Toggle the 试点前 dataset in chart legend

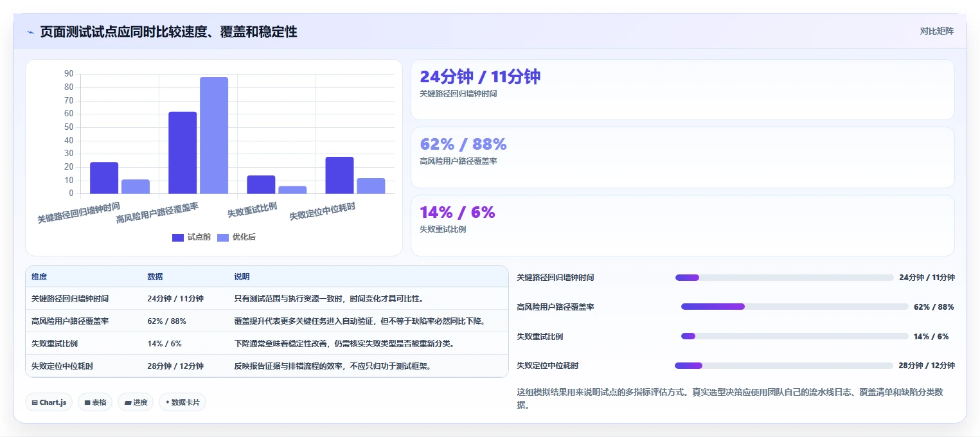click(x=192, y=237)
